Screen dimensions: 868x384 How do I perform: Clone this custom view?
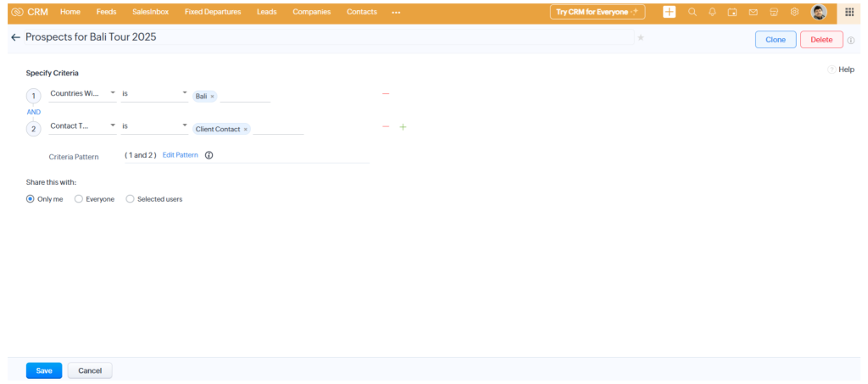(776, 40)
